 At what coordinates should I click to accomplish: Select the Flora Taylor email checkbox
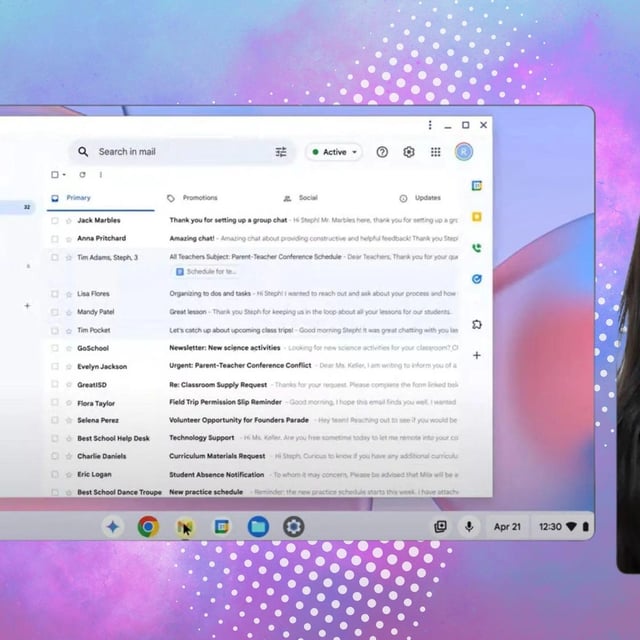55,403
